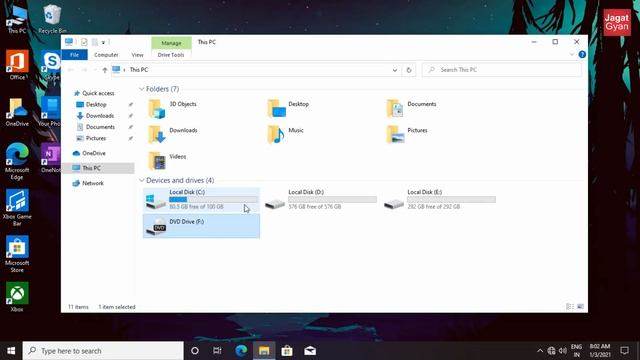Image resolution: width=640 pixels, height=360 pixels.
Task: Click the Properties quick access toolbar icon
Action: coord(84,42)
